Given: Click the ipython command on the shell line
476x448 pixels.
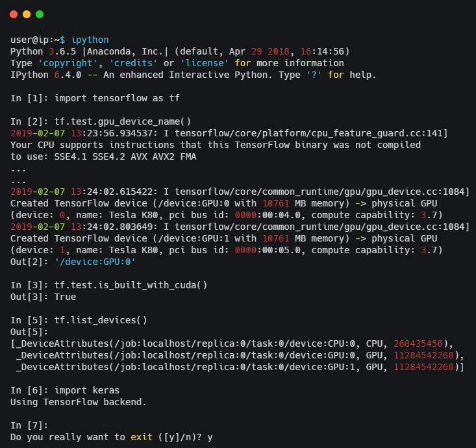Looking at the screenshot, I should [91, 40].
